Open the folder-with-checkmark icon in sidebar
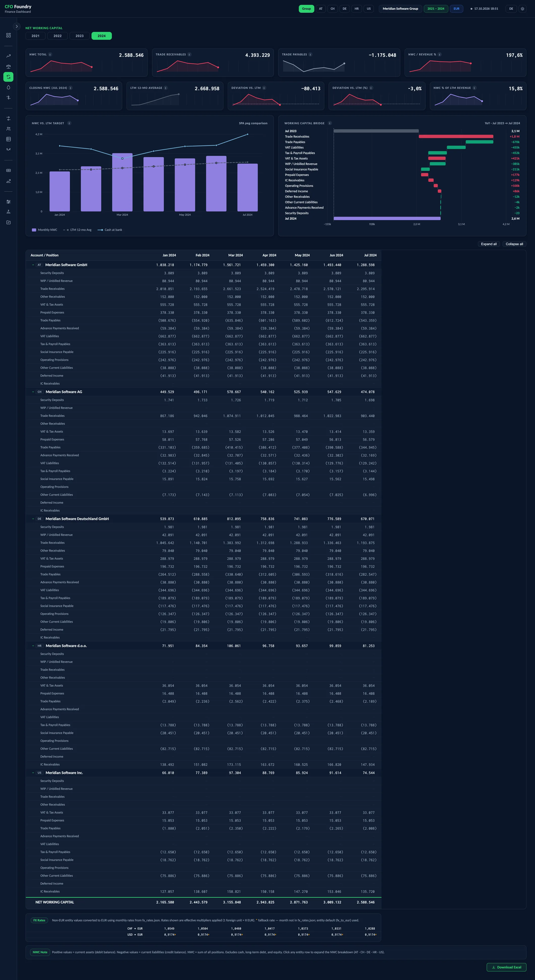Image resolution: width=535 pixels, height=980 pixels. click(8, 222)
